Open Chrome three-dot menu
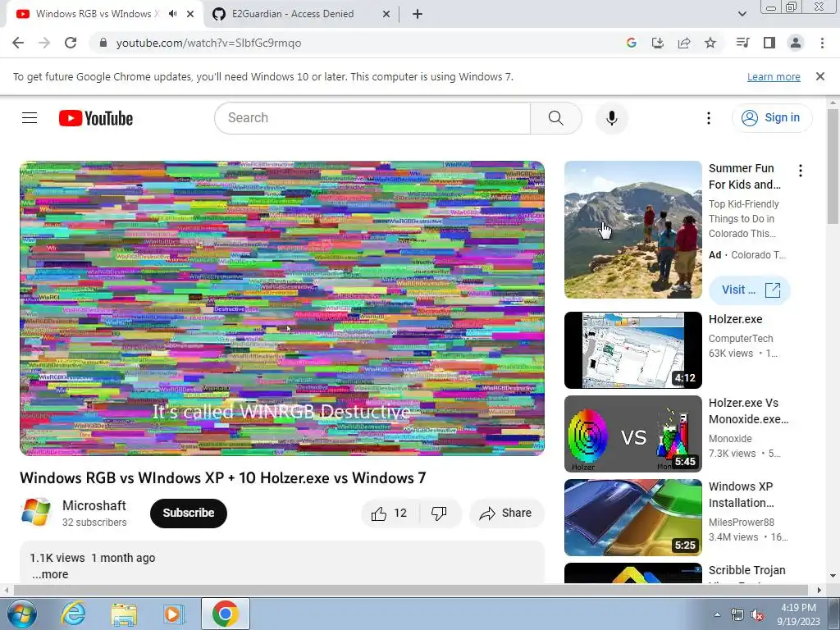 tap(822, 43)
